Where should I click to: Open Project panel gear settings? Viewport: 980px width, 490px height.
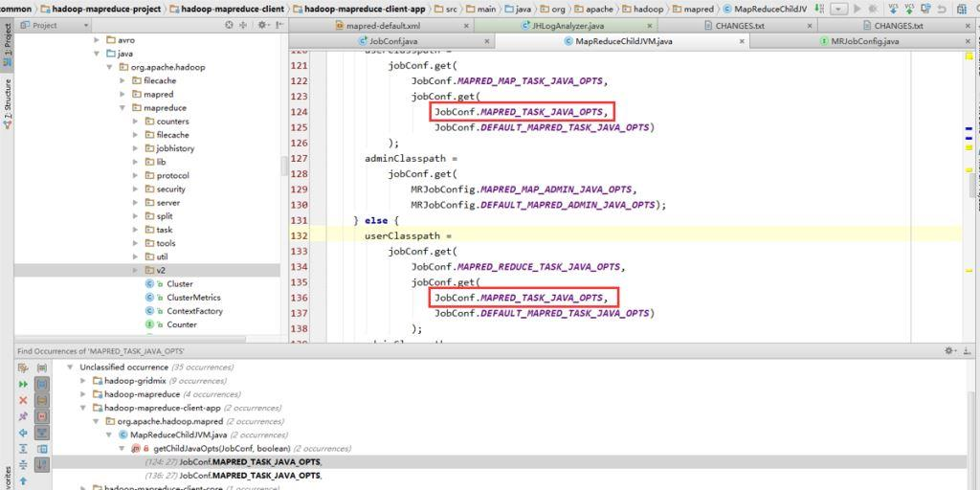click(x=263, y=25)
